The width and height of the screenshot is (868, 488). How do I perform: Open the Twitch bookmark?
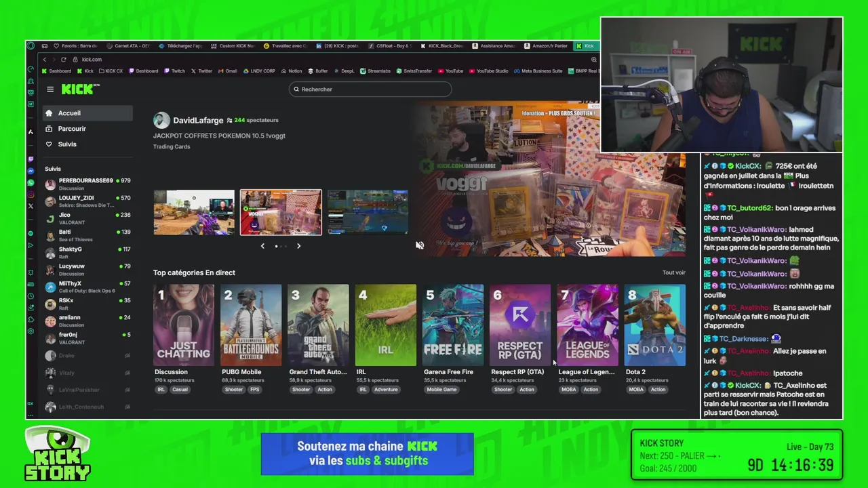click(x=174, y=71)
